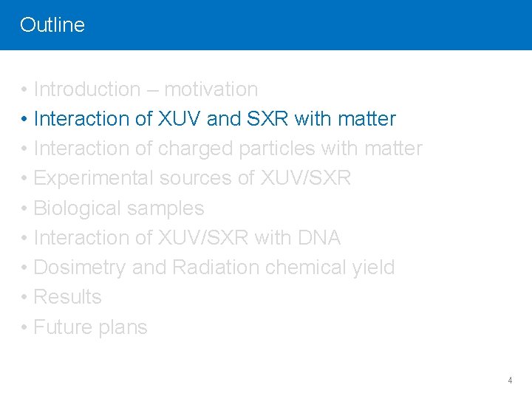Image resolution: width=532 pixels, height=399 pixels.
Task: Click the word motivation in first bullet
Action: tap(211, 89)
